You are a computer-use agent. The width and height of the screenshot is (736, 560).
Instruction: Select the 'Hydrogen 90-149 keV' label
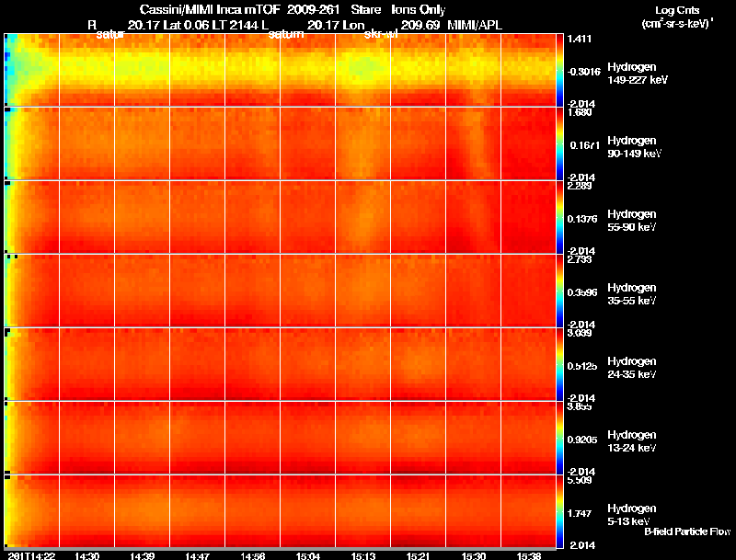(x=635, y=147)
